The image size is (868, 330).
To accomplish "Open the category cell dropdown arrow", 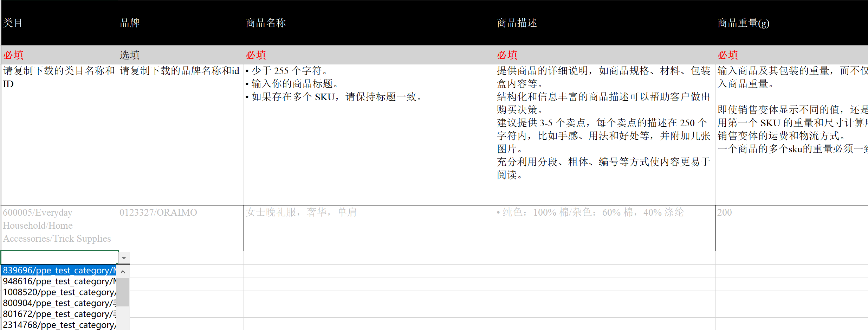I will pos(124,258).
